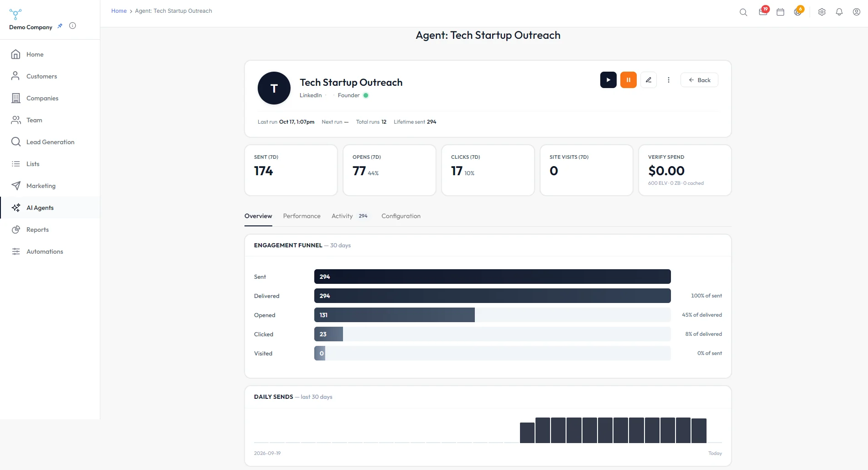Click the VERIFY SPEND $0.00 card

[x=685, y=170]
